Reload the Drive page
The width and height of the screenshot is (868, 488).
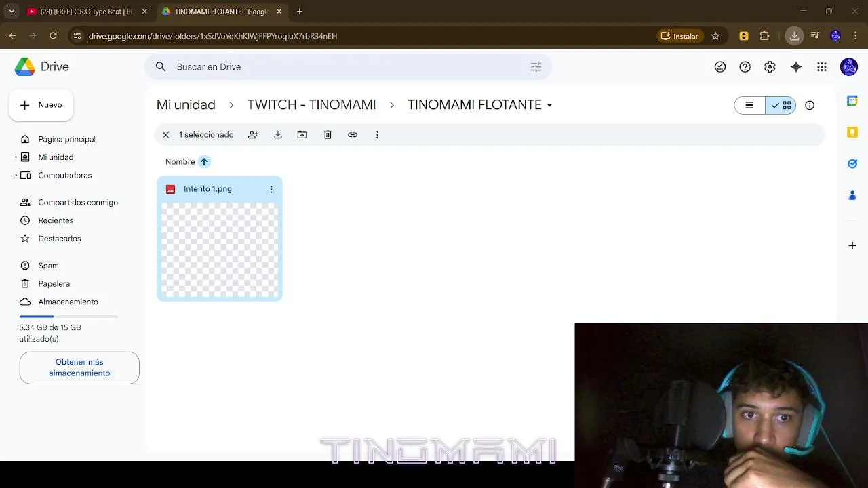coord(53,36)
